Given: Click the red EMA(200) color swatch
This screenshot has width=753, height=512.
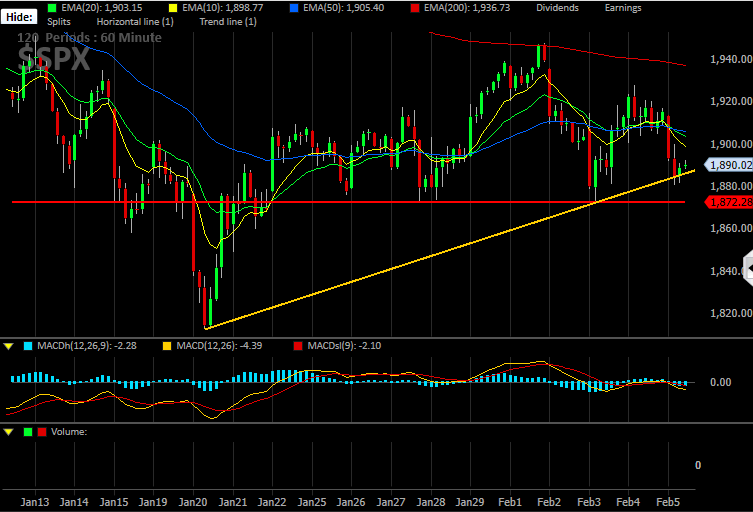Looking at the screenshot, I should click(x=415, y=8).
